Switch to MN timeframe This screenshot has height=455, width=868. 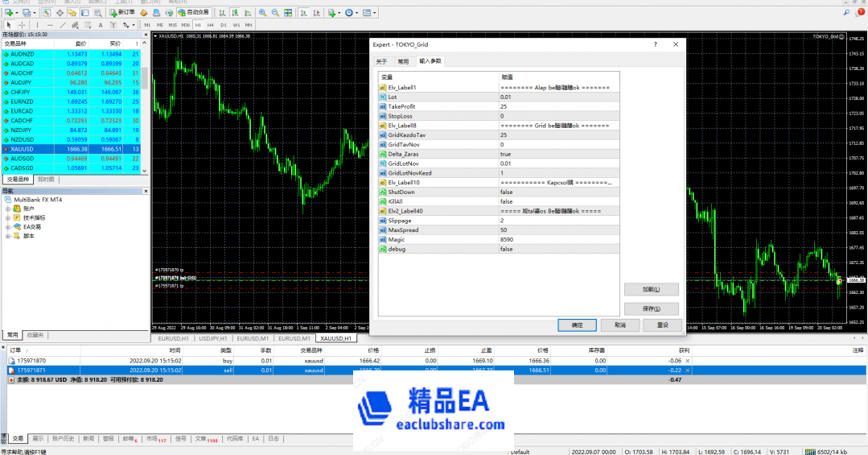249,25
